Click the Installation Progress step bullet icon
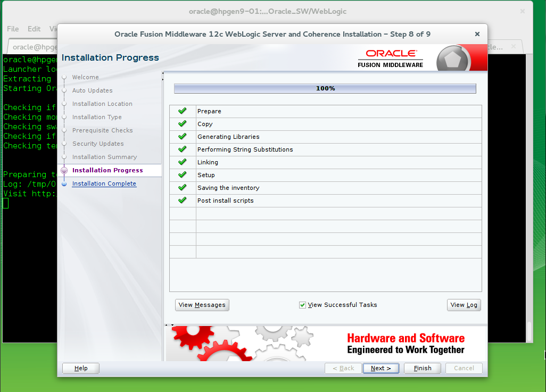 point(64,171)
